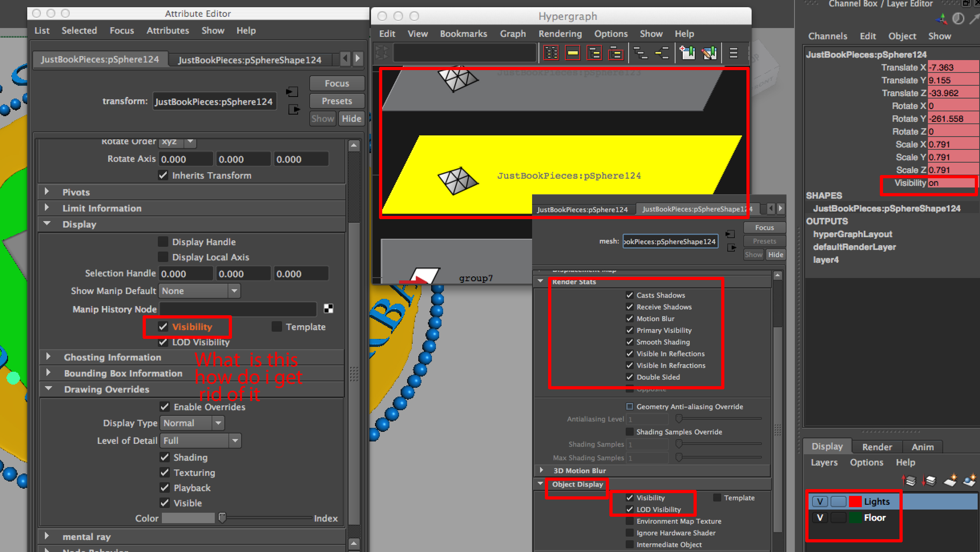Viewport: 980px width, 552px height.
Task: Toggle the Floor layer V visibility box
Action: (820, 518)
